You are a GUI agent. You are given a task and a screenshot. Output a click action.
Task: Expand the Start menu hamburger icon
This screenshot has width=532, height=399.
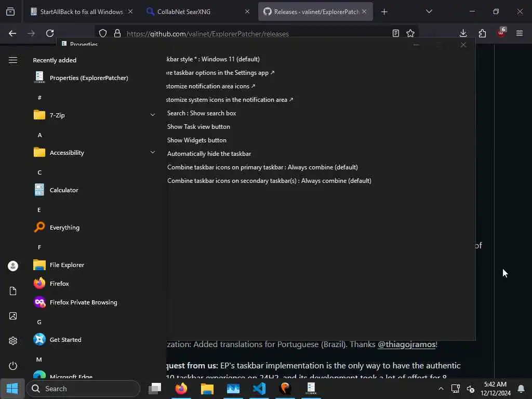[x=13, y=60]
